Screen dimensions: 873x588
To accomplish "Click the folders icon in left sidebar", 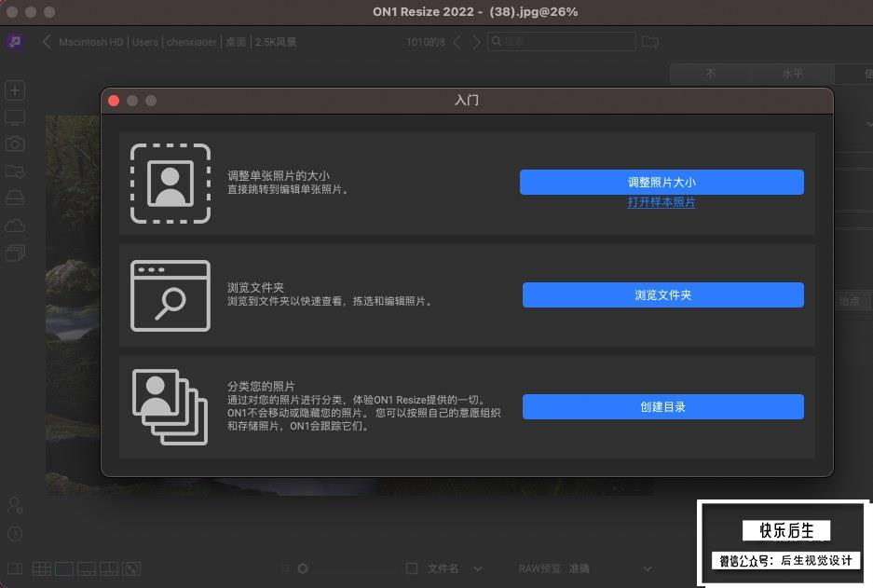I will click(15, 171).
